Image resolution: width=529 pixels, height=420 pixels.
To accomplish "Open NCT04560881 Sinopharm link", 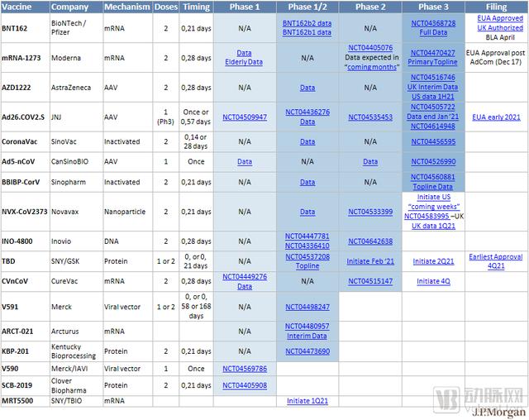I will pyautogui.click(x=433, y=177).
